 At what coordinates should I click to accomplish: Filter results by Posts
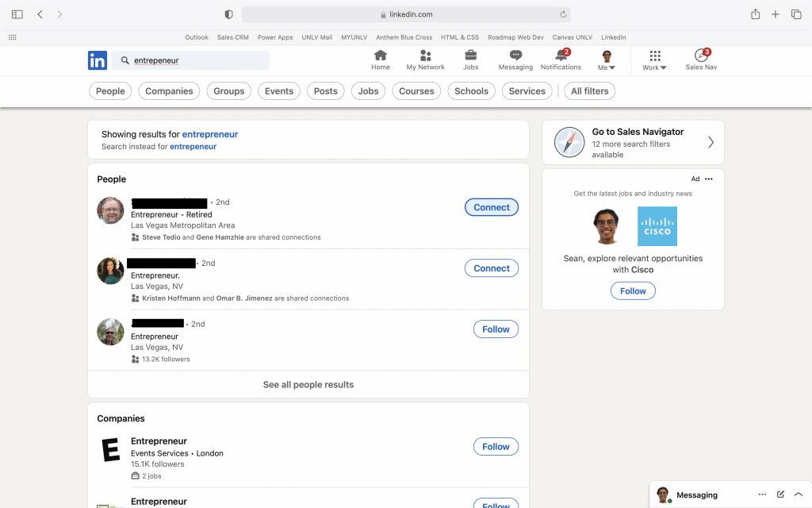point(326,91)
